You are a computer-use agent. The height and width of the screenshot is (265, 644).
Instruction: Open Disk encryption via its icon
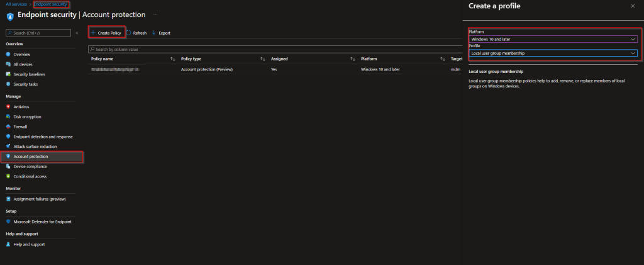(8, 116)
